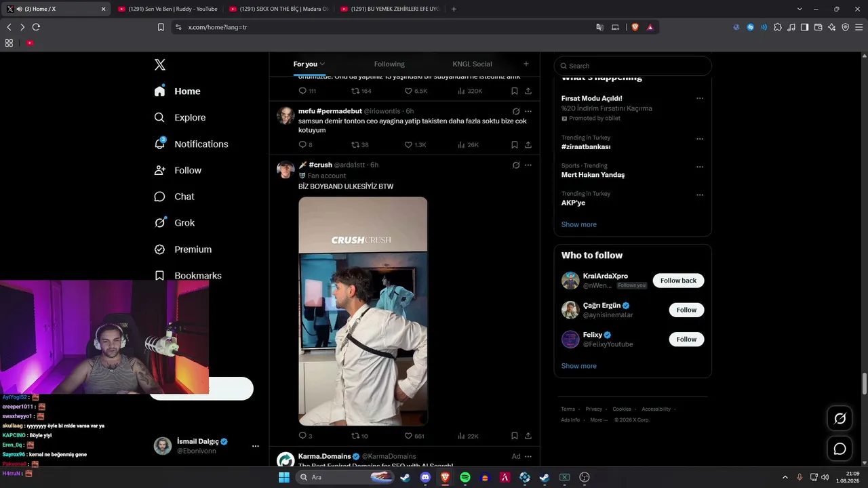
Task: Show hidden system tray icons
Action: pos(785,477)
